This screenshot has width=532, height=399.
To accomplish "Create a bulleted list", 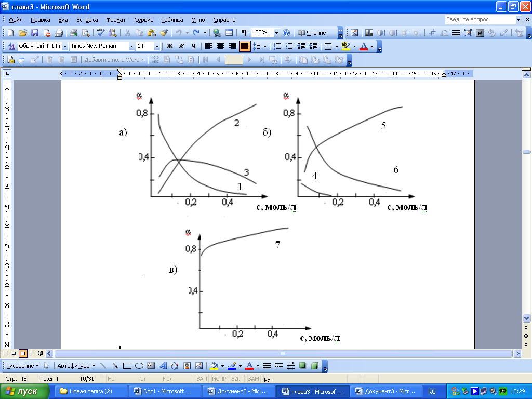I will click(x=289, y=46).
